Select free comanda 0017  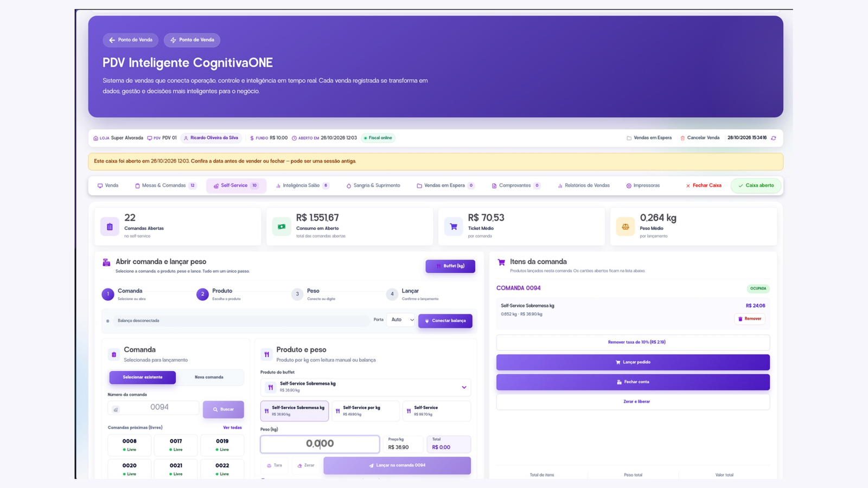coord(176,445)
